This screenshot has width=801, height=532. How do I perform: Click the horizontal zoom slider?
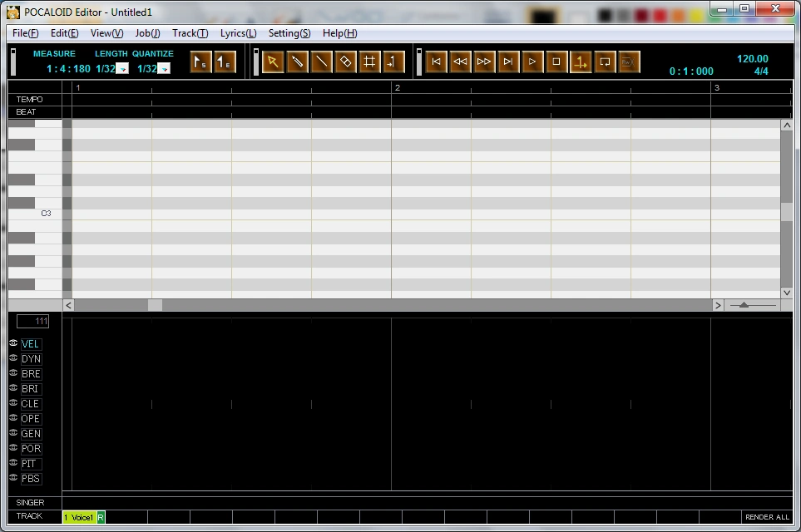(744, 305)
